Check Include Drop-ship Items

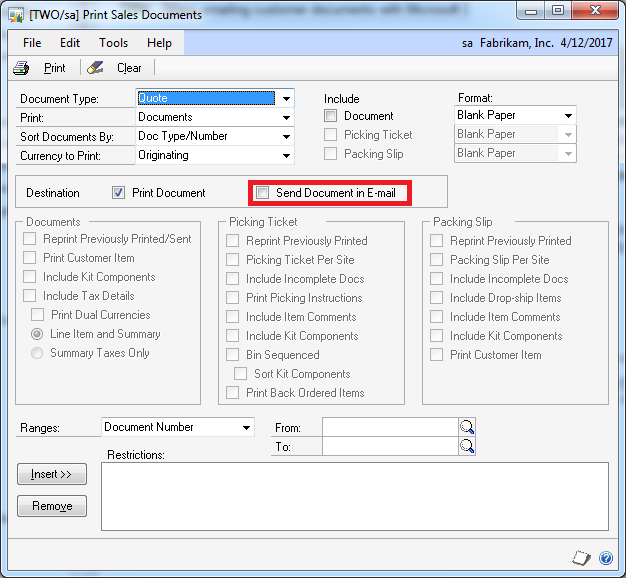coord(437,298)
